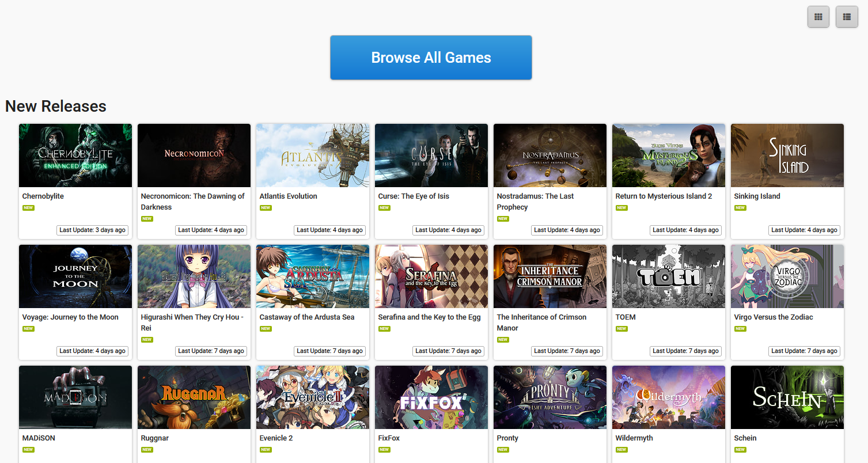
Task: Click the Last Update label on Journey to the Moon
Action: (x=92, y=351)
